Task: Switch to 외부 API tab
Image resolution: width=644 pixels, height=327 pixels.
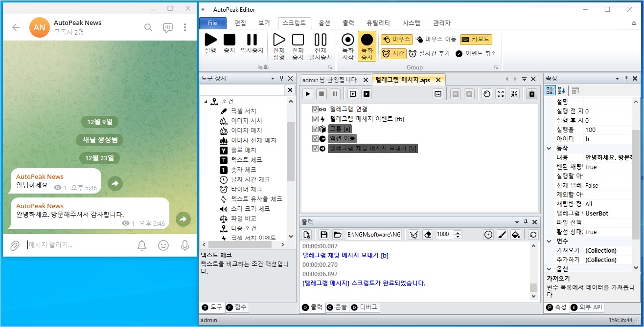Action: click(x=587, y=307)
